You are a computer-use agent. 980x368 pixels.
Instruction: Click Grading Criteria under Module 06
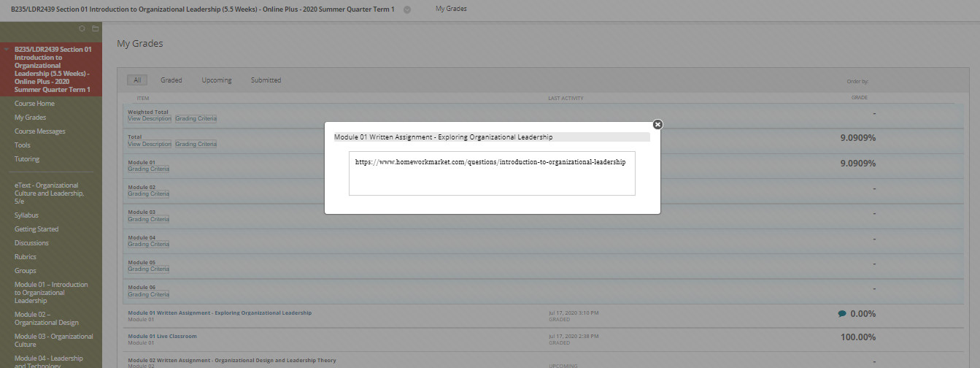coord(149,294)
